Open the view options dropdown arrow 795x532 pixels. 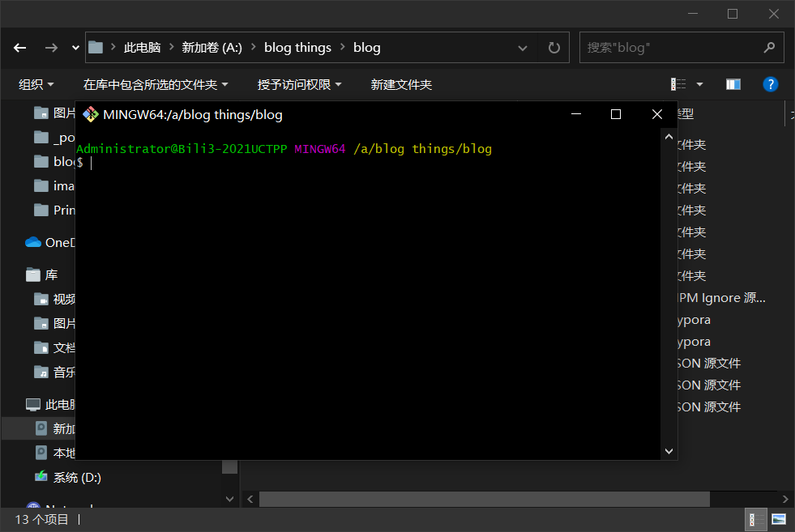click(x=699, y=84)
